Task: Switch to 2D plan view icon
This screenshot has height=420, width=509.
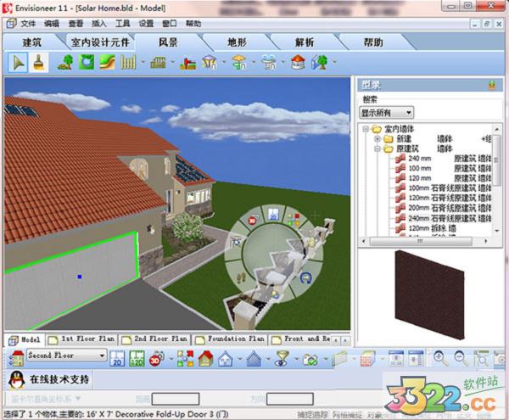Action: coord(117,359)
